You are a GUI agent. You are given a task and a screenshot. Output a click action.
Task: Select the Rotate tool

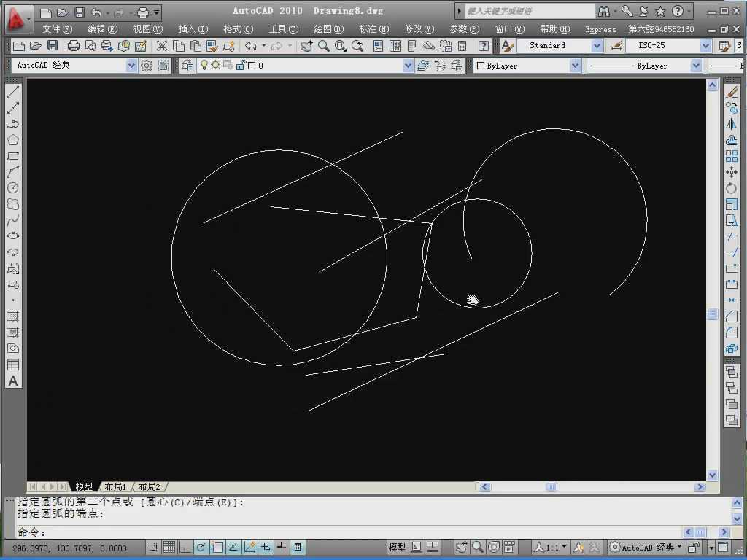732,188
